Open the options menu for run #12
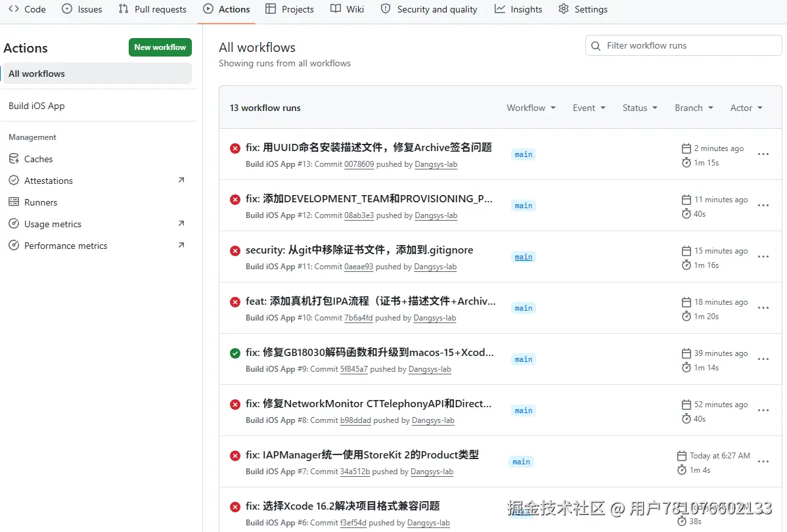This screenshot has height=532, width=787. 763,206
